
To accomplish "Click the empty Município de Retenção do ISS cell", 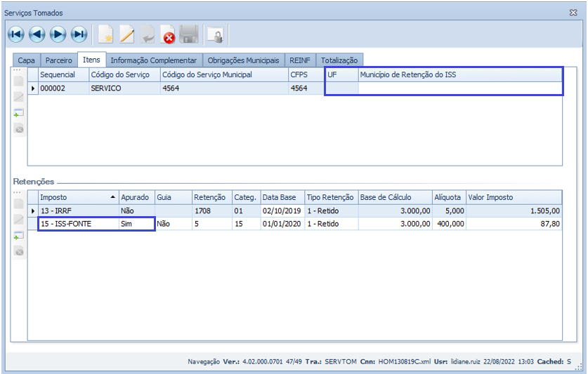I will (x=460, y=88).
